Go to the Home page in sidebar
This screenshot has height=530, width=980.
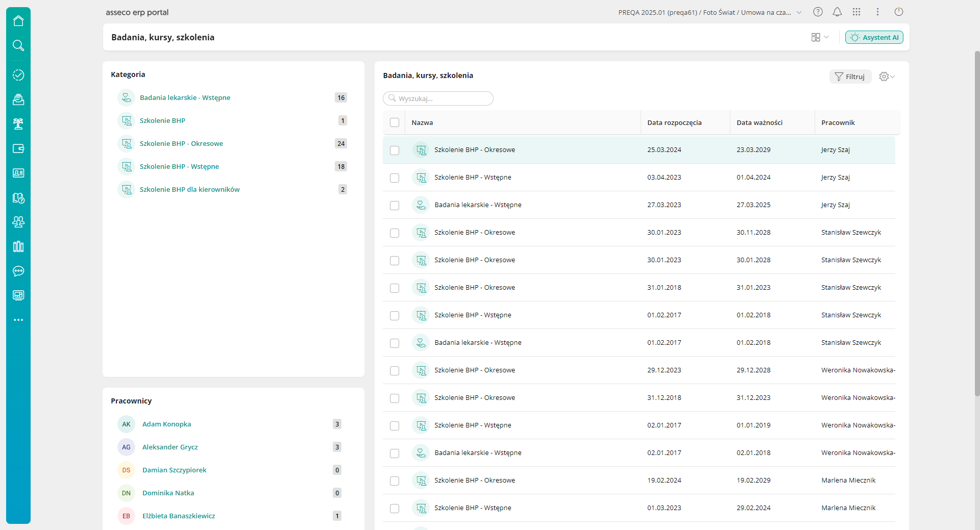click(x=18, y=21)
